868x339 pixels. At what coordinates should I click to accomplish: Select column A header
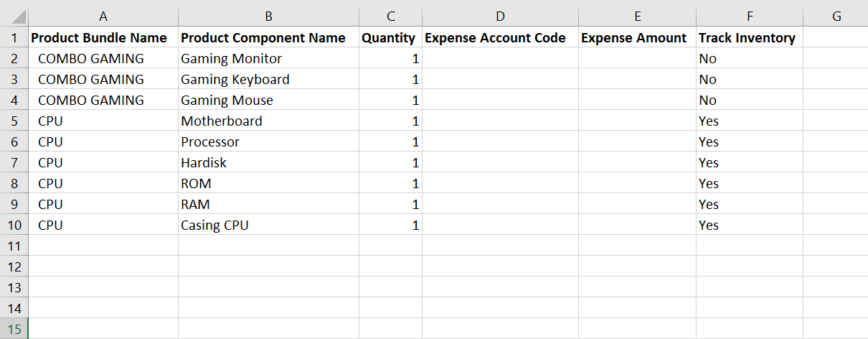coord(103,17)
